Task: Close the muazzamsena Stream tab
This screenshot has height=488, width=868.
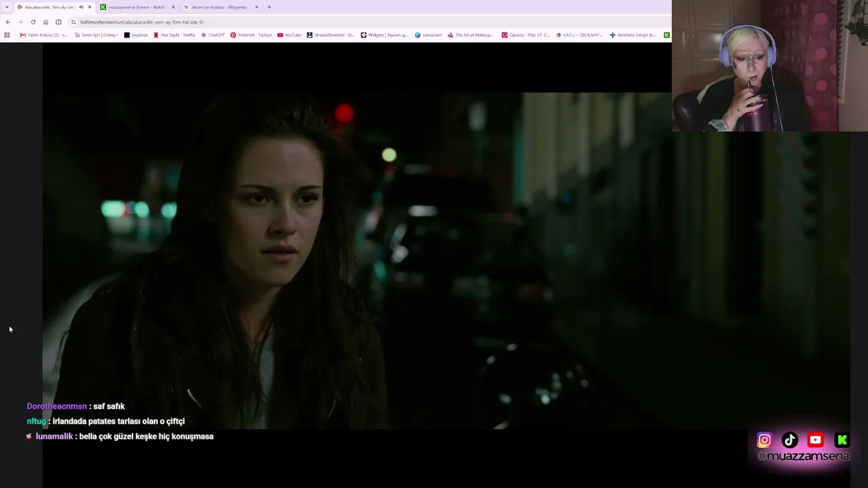Action: [x=173, y=7]
